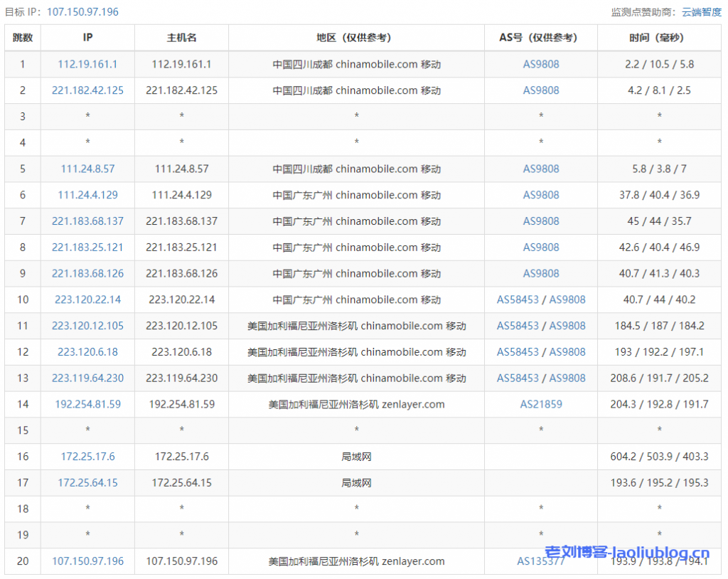
Task: Click the 时间（毫秒） column header
Action: (x=659, y=38)
